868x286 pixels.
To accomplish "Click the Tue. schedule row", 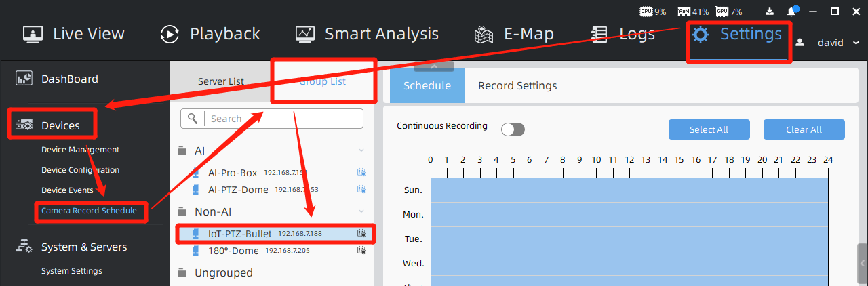I will click(629, 239).
